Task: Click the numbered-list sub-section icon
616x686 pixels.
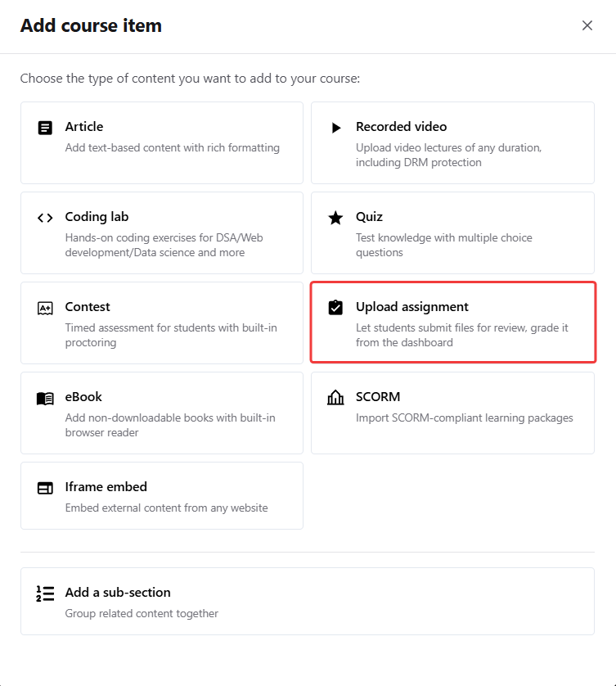Action: click(x=45, y=593)
